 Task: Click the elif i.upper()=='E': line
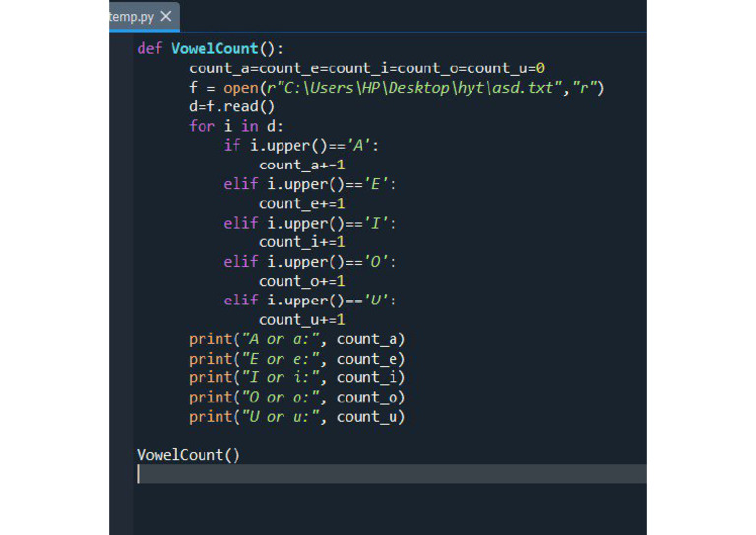[309, 184]
